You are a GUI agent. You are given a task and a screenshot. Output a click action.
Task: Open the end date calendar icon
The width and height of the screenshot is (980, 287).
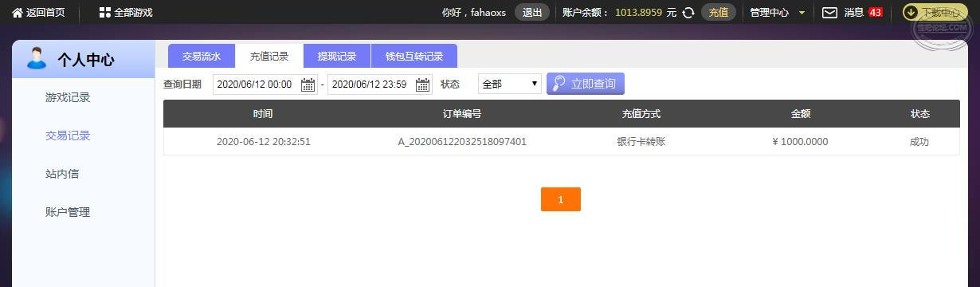click(422, 85)
